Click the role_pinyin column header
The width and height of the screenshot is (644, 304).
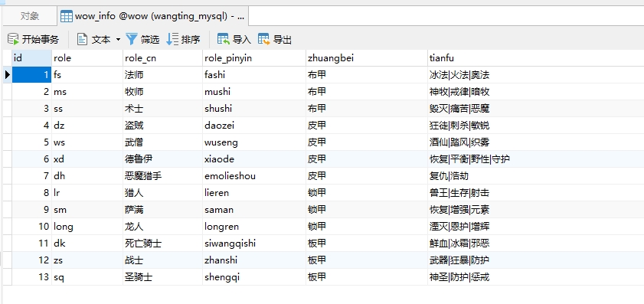[254, 58]
